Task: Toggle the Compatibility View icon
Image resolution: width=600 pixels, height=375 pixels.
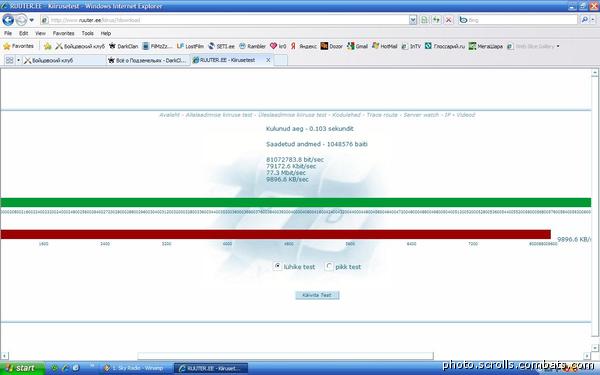Action: coord(424,20)
